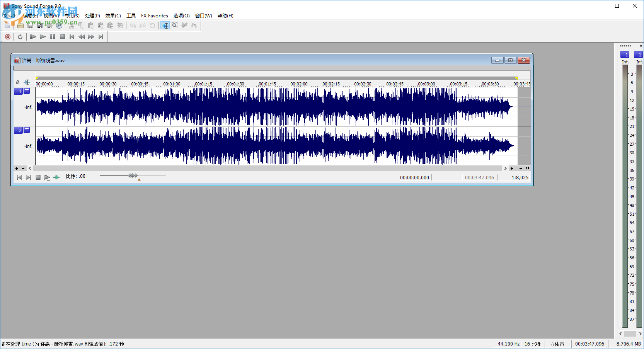This screenshot has width=644, height=349.
Task: Click the playback rate slider
Action: (x=133, y=175)
